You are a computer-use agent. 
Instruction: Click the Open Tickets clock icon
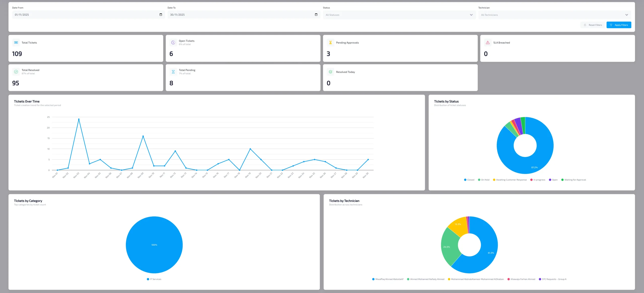coord(173,43)
